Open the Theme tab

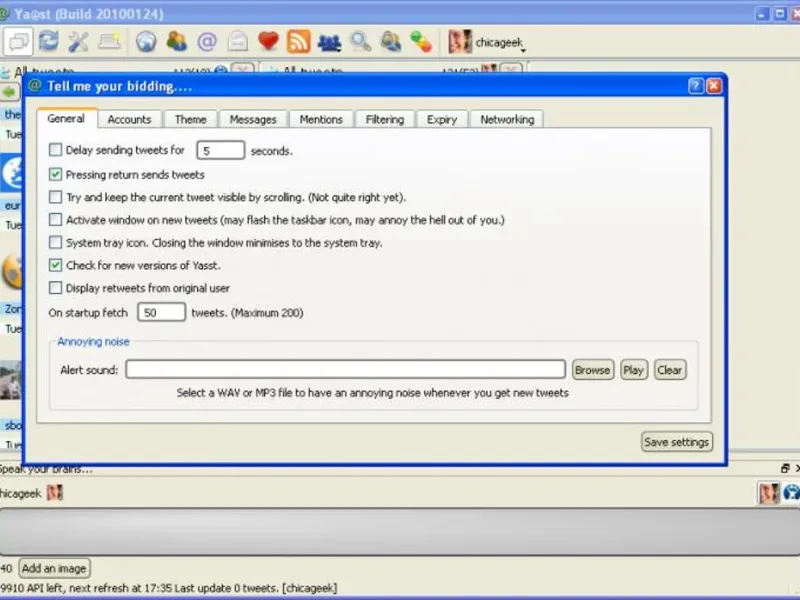click(x=191, y=119)
